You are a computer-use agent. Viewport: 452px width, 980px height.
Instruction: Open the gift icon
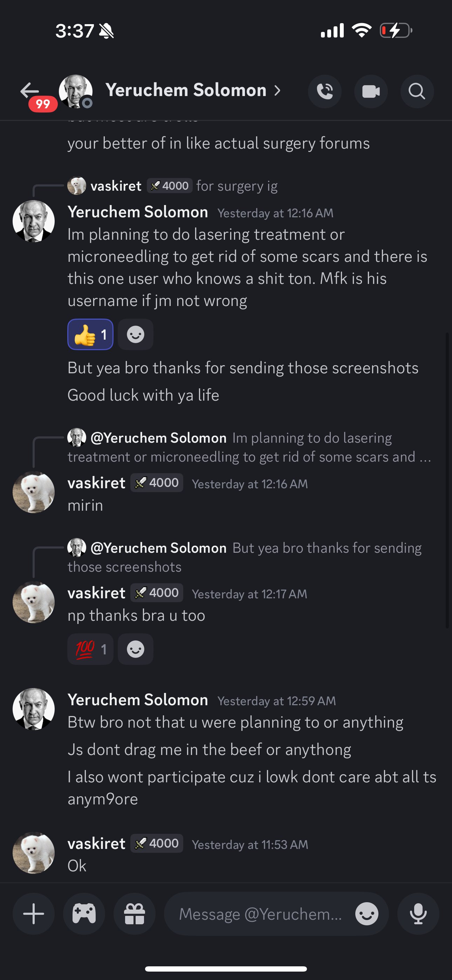click(x=135, y=914)
